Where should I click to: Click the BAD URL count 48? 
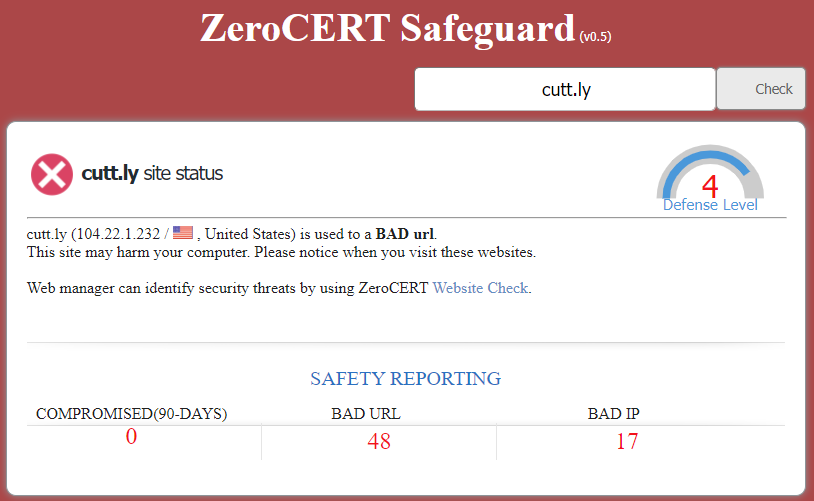tap(379, 441)
